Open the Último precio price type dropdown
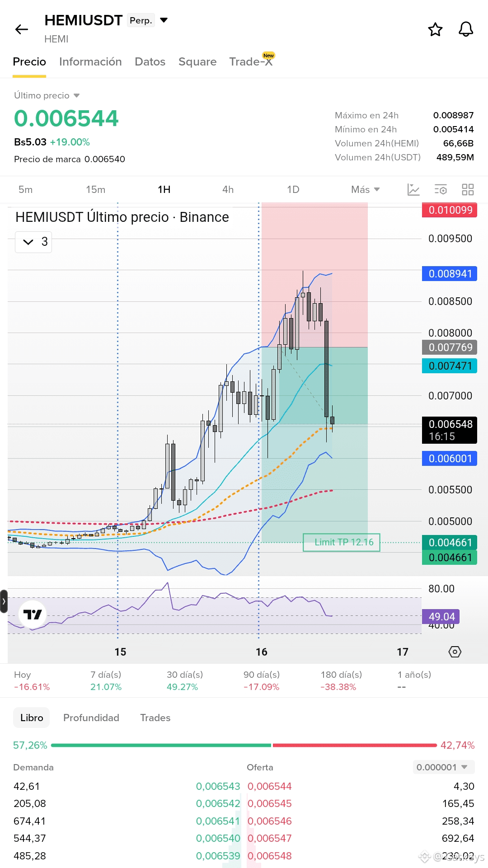Screen dimensions: 488x868 (47, 95)
